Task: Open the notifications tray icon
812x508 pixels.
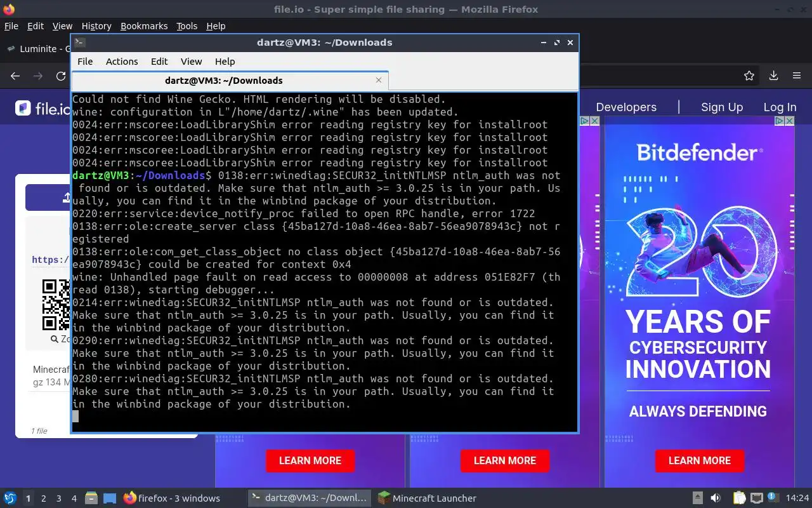Action: (772, 498)
